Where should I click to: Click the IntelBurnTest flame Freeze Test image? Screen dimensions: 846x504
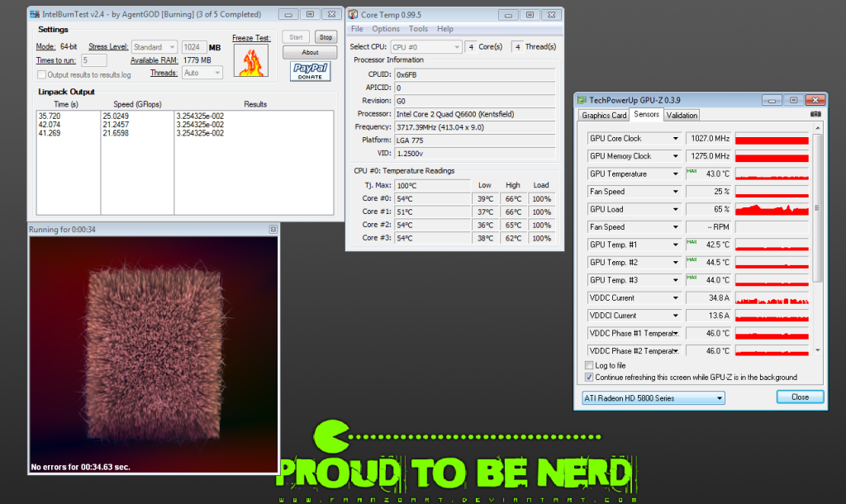click(251, 60)
